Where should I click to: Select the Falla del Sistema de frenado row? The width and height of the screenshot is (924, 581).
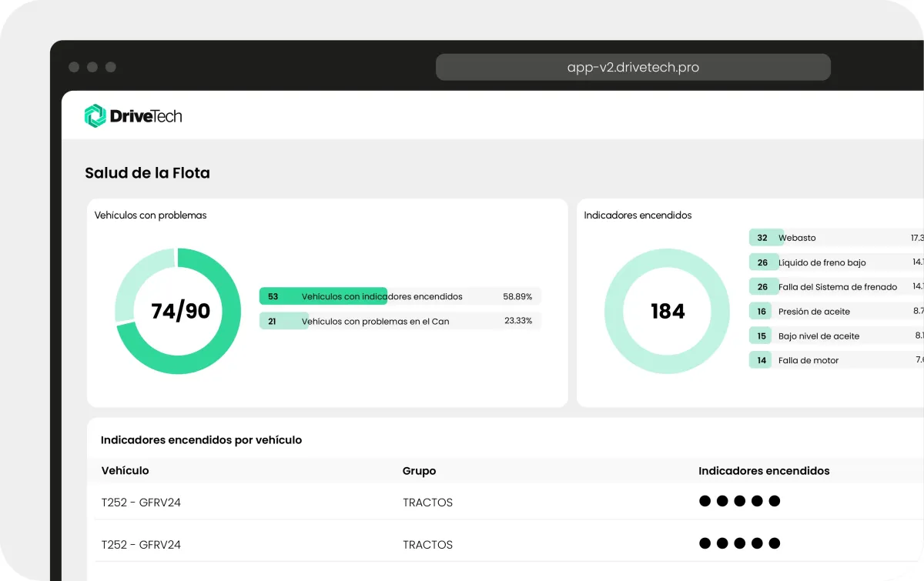click(x=836, y=287)
